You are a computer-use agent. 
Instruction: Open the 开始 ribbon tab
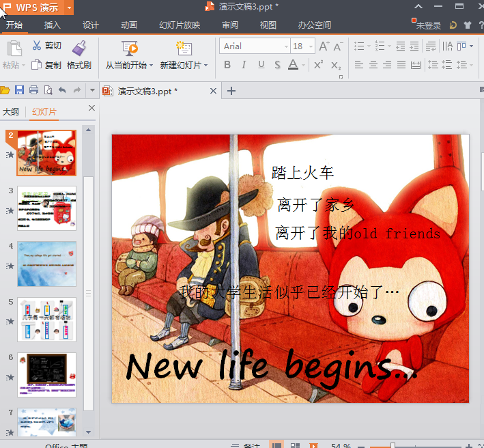click(x=14, y=25)
